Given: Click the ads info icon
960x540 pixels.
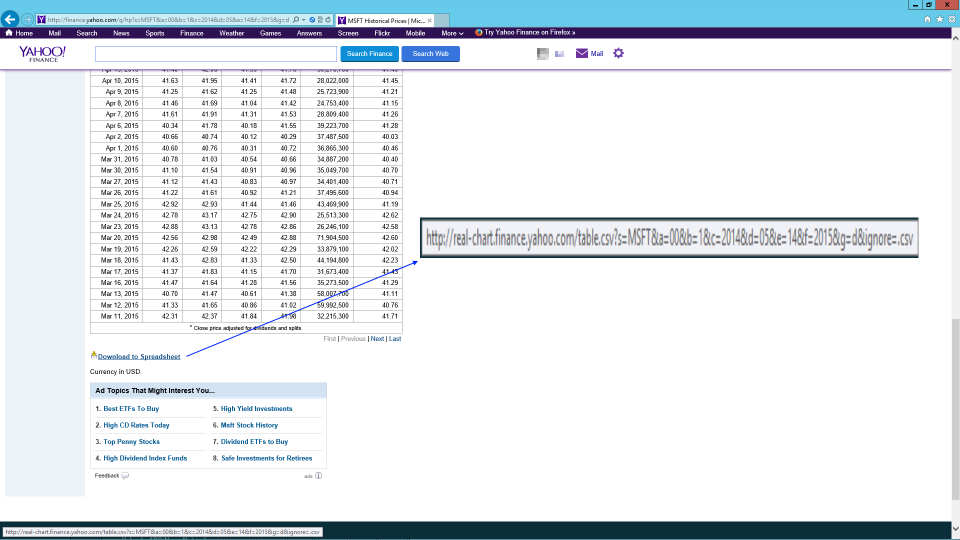Looking at the screenshot, I should (318, 476).
